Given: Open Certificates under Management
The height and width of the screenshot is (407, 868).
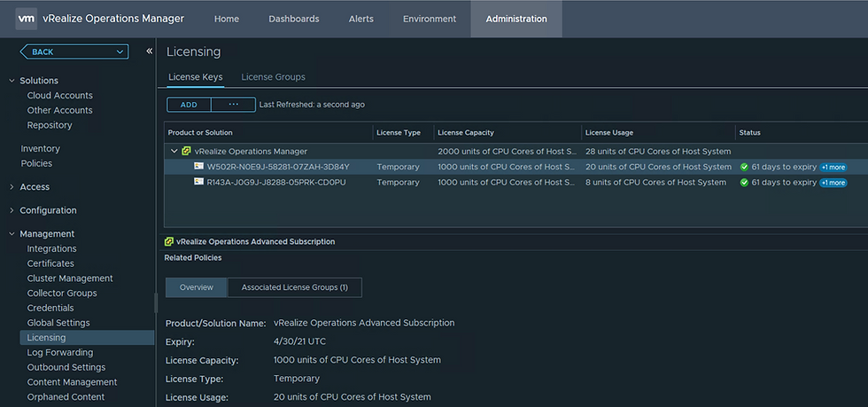Looking at the screenshot, I should tap(50, 263).
